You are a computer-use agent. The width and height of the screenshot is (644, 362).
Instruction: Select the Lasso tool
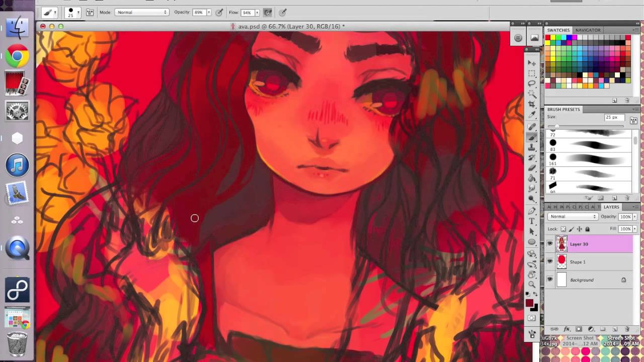point(532,83)
